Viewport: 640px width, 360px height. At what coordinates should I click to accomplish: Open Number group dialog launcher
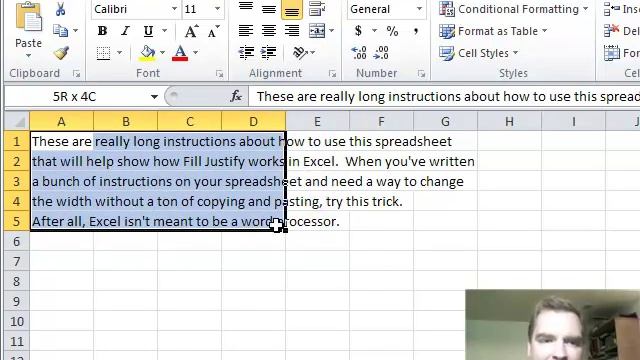(421, 73)
